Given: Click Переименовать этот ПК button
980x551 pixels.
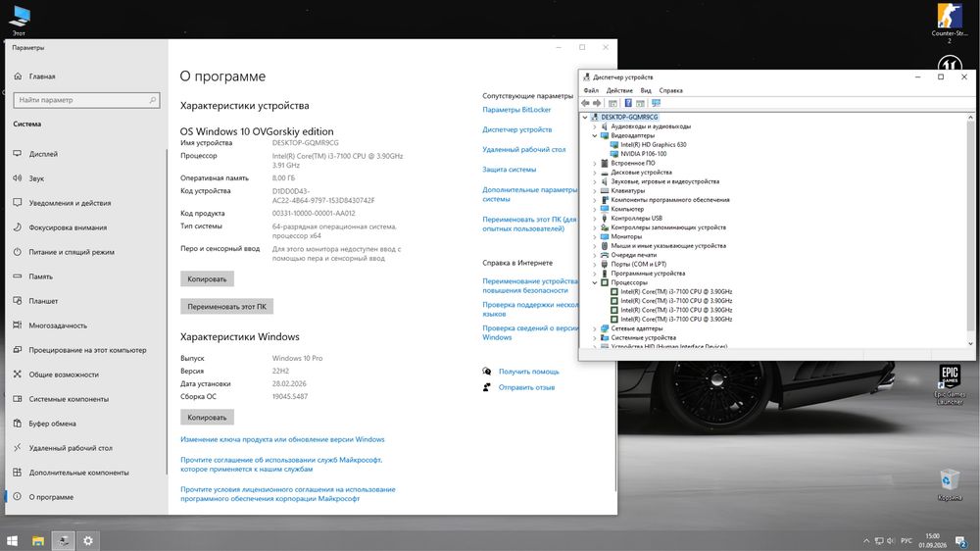Looking at the screenshot, I should pos(227,307).
